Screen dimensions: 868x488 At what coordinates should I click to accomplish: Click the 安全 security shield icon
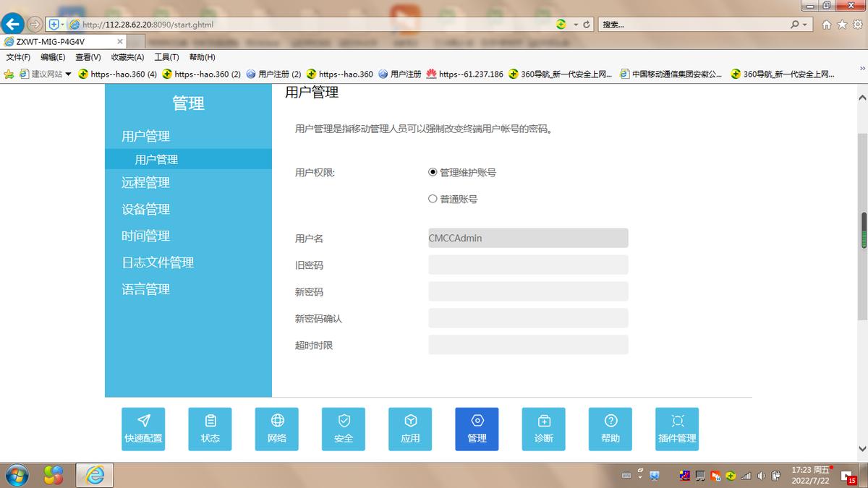click(344, 428)
